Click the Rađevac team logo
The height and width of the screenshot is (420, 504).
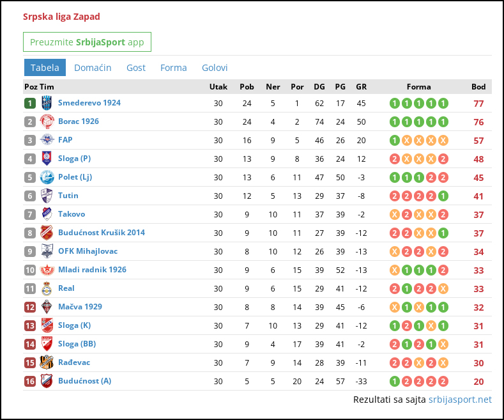[47, 362]
